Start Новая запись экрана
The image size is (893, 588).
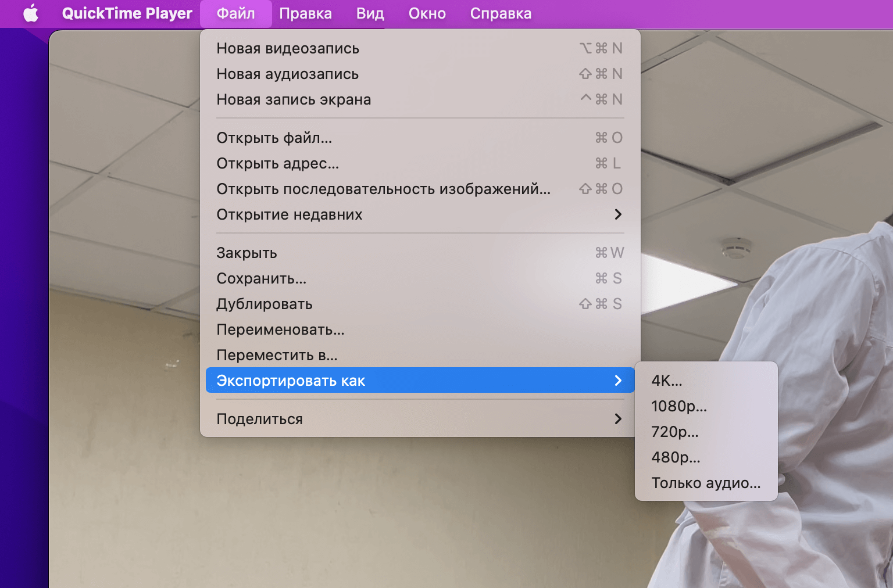pos(294,99)
